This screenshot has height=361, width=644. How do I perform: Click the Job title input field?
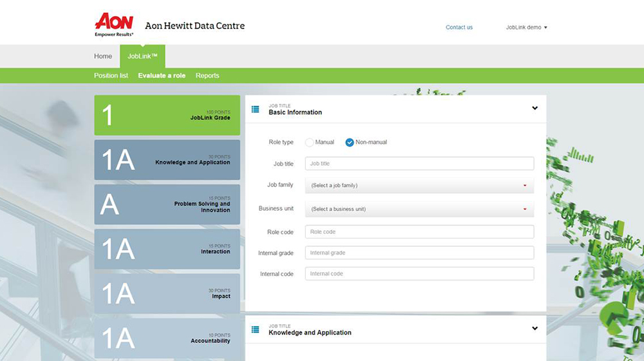pos(419,164)
